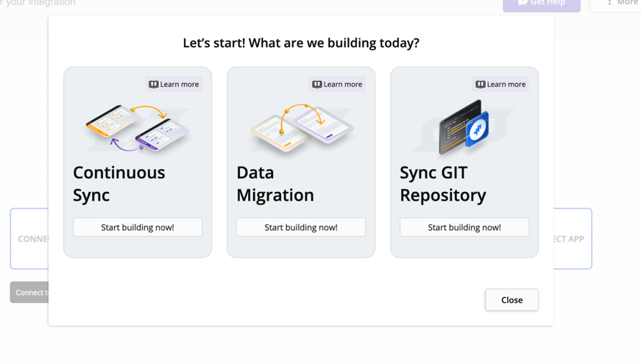This screenshot has height=364, width=641.
Task: Start building a Continuous Sync now
Action: pyautogui.click(x=138, y=227)
